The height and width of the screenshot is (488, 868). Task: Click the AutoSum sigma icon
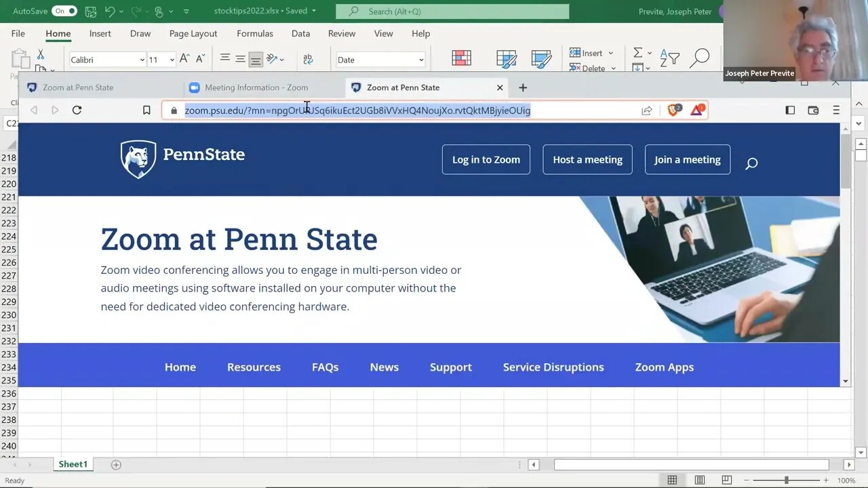(x=637, y=53)
